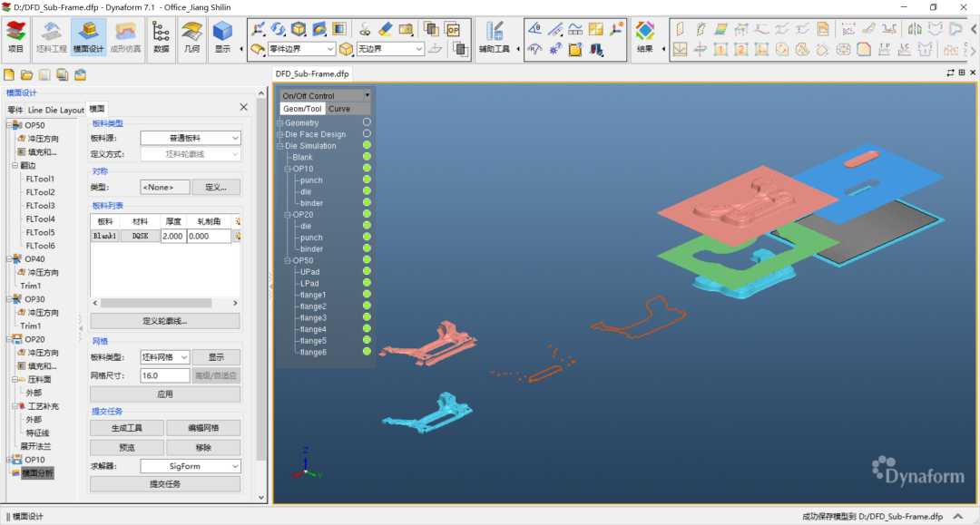Click the isometric cube view icon
Screen dimensions: 980x525
(x=299, y=29)
